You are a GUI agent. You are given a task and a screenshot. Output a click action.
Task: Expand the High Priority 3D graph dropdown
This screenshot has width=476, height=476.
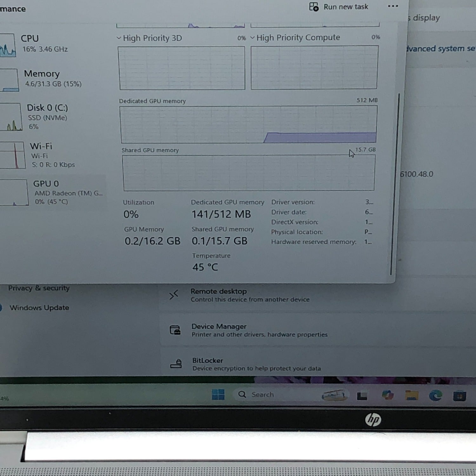click(119, 38)
